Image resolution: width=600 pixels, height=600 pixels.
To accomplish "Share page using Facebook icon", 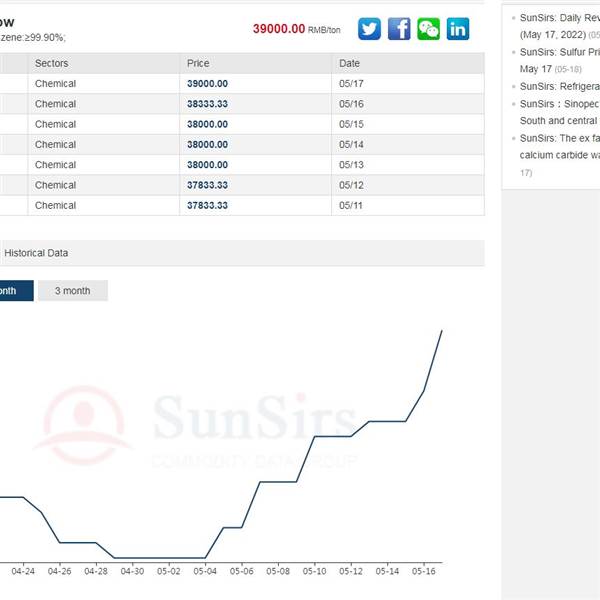I will click(399, 29).
